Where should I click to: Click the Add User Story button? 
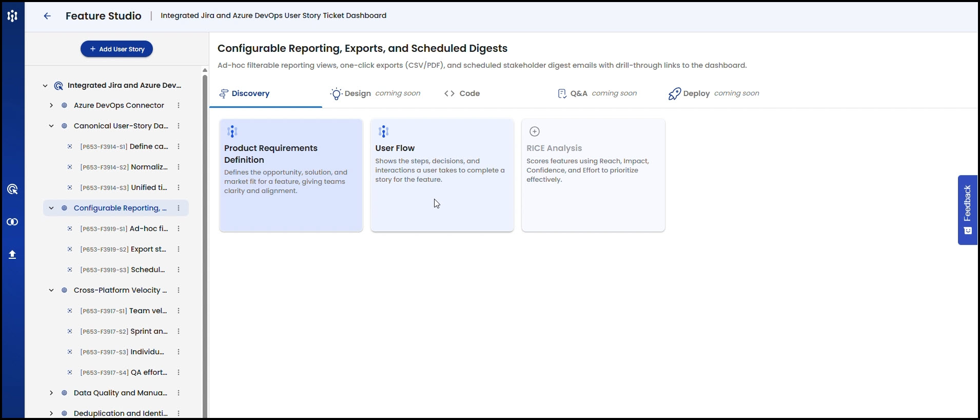(116, 49)
